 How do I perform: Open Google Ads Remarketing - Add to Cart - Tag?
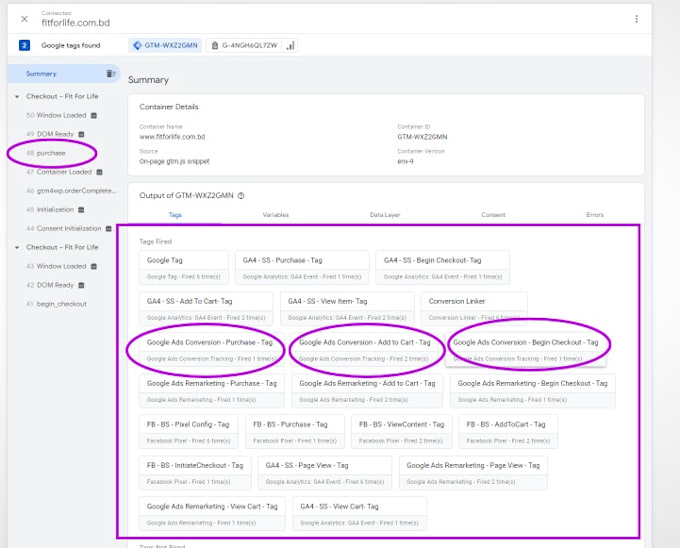367,391
